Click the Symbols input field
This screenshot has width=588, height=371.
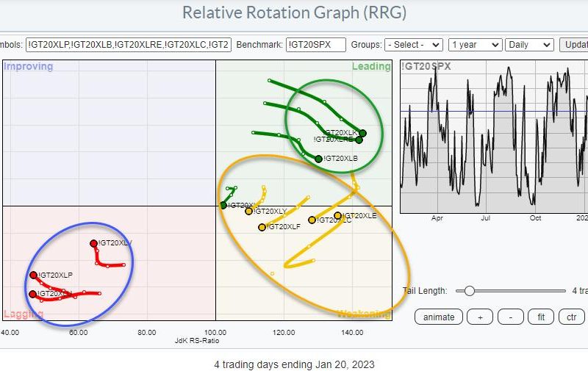click(129, 45)
